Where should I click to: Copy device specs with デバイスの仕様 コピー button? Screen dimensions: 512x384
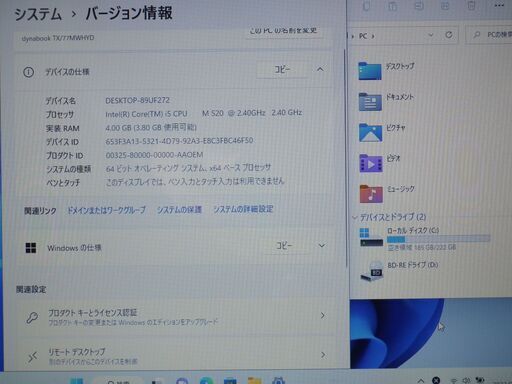tap(282, 69)
